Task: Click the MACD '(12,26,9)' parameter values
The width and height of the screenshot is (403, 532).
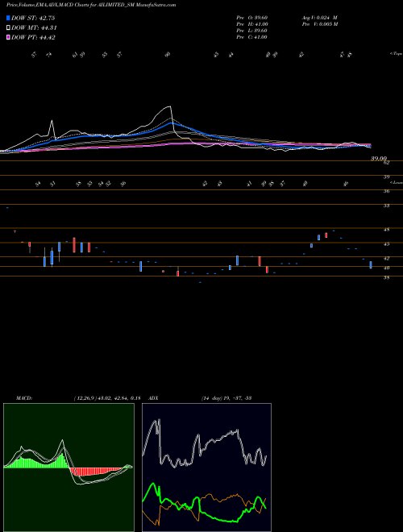Action: point(107,397)
